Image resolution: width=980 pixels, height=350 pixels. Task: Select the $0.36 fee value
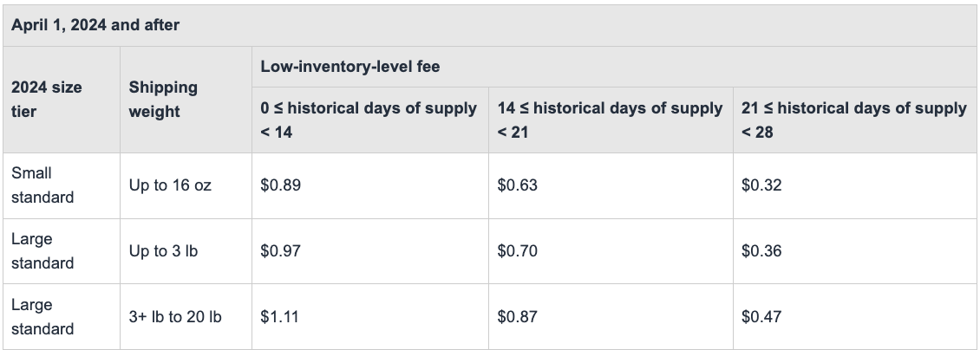pyautogui.click(x=761, y=251)
